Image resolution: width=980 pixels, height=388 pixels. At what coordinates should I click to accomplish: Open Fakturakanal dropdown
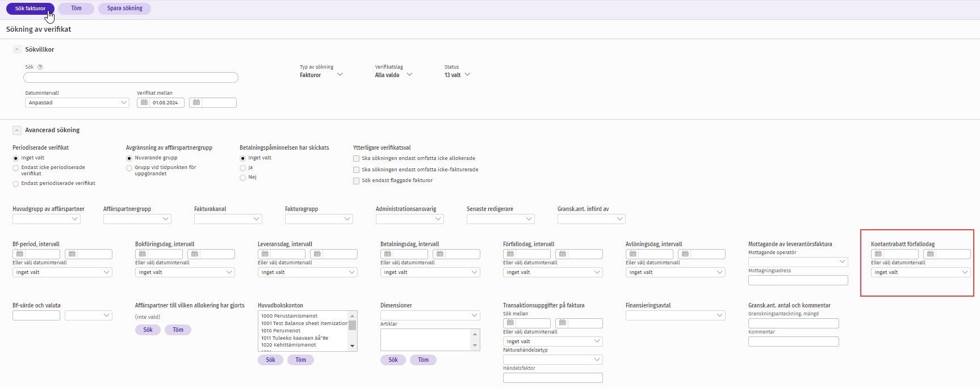(x=228, y=219)
